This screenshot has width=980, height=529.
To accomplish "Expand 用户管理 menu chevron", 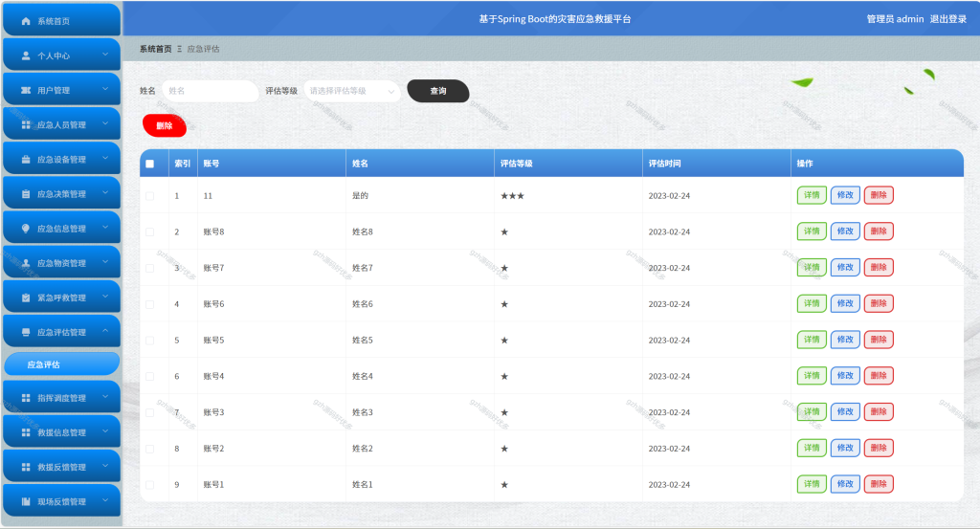I will 105,89.
